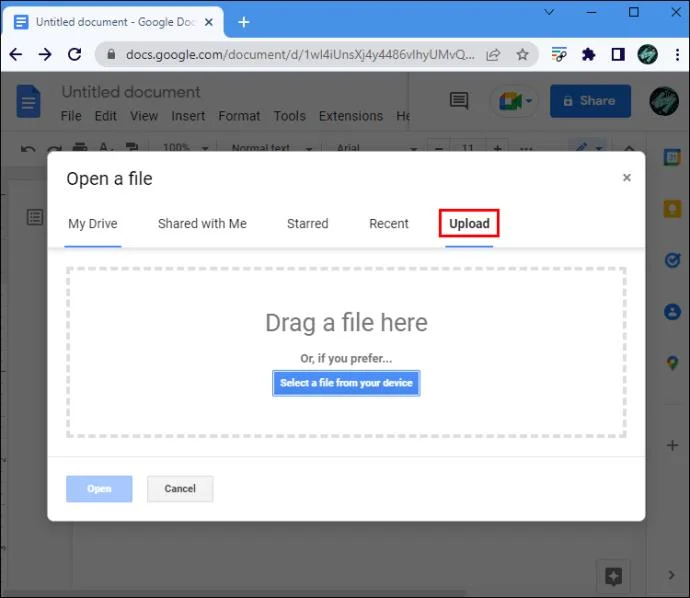Toggle the browser side panel icon

click(618, 55)
